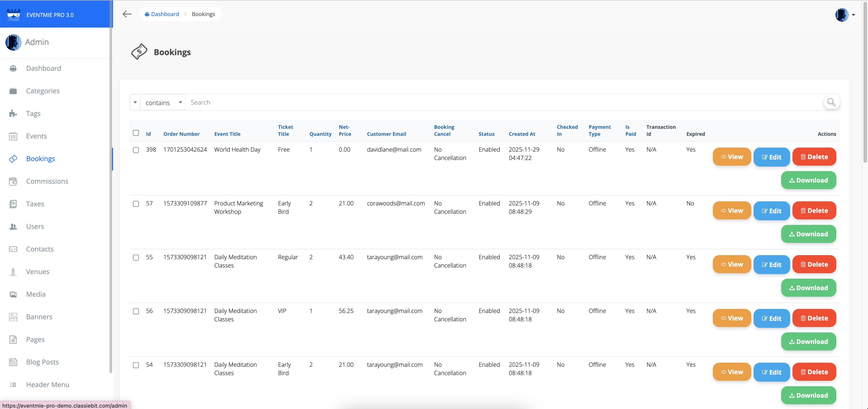868x409 pixels.
Task: Click email corawoods@mail.com
Action: 396,203
